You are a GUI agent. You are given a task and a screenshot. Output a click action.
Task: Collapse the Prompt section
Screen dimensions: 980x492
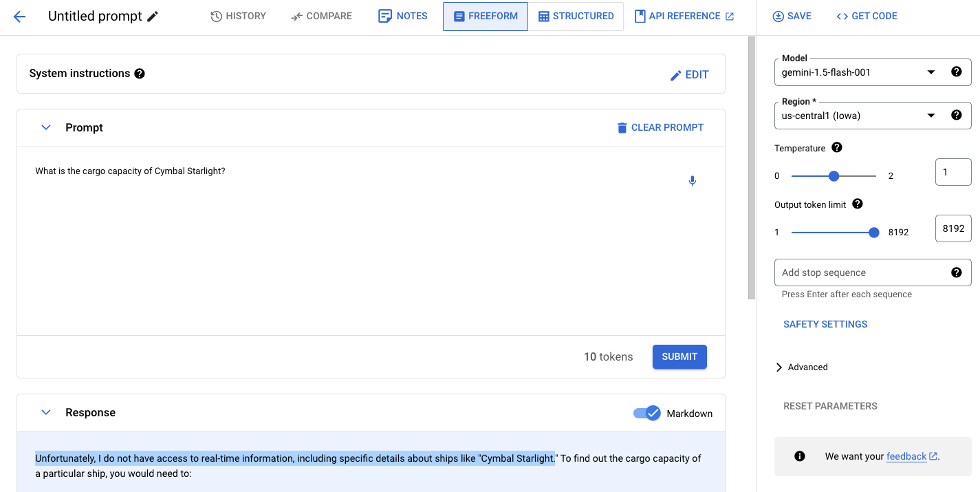tap(46, 127)
